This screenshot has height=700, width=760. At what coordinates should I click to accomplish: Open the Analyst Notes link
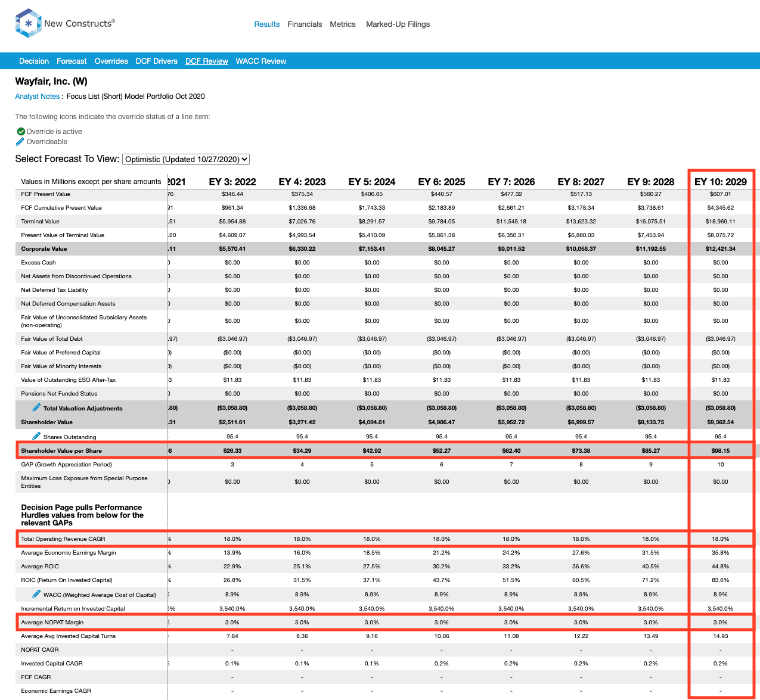point(38,97)
